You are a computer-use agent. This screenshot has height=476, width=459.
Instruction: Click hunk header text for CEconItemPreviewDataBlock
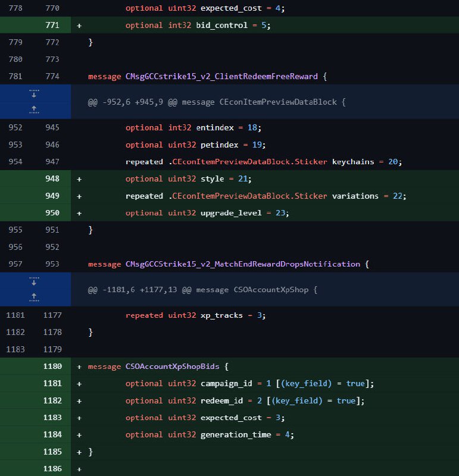point(216,102)
